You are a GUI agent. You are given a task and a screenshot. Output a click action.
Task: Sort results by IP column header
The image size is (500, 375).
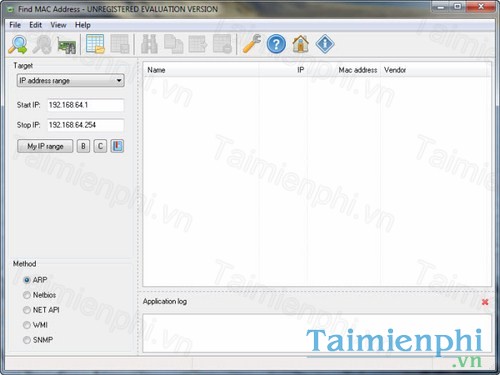click(283, 70)
